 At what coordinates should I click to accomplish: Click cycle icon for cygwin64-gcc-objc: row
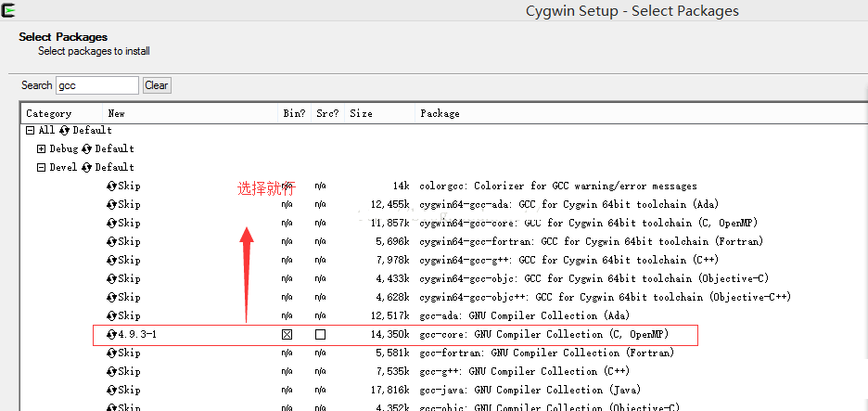pyautogui.click(x=111, y=278)
